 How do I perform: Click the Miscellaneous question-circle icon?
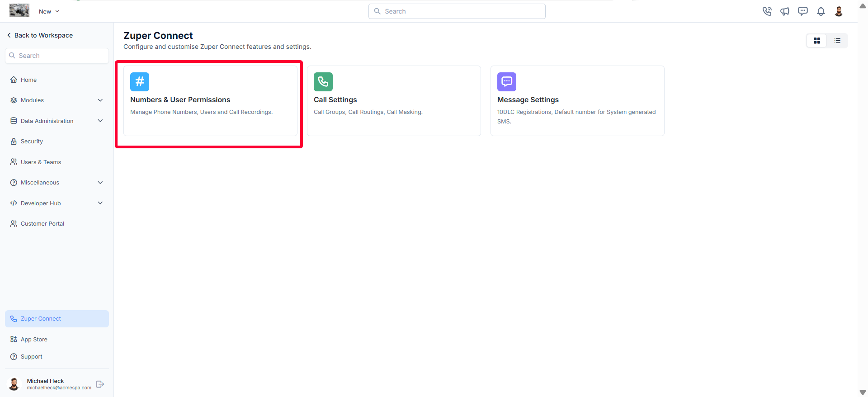[x=14, y=183]
